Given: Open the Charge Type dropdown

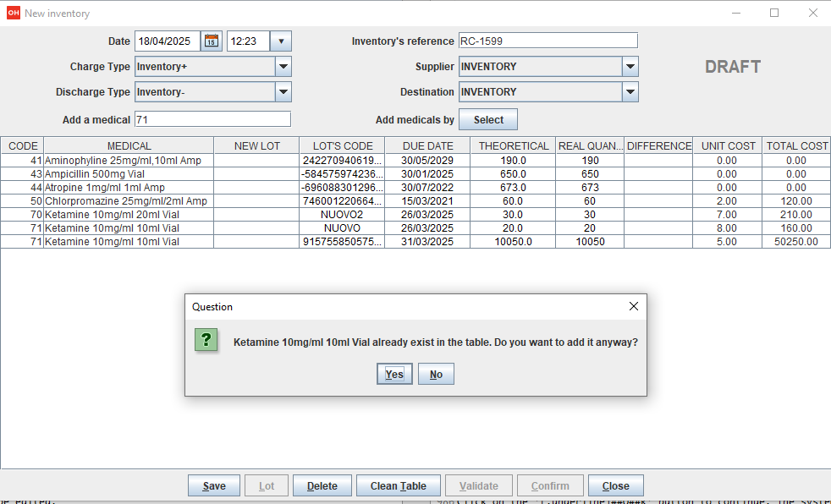Looking at the screenshot, I should (283, 67).
